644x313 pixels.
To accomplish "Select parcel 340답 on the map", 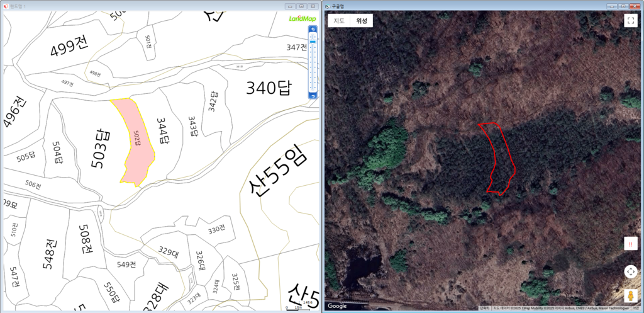I will click(269, 88).
